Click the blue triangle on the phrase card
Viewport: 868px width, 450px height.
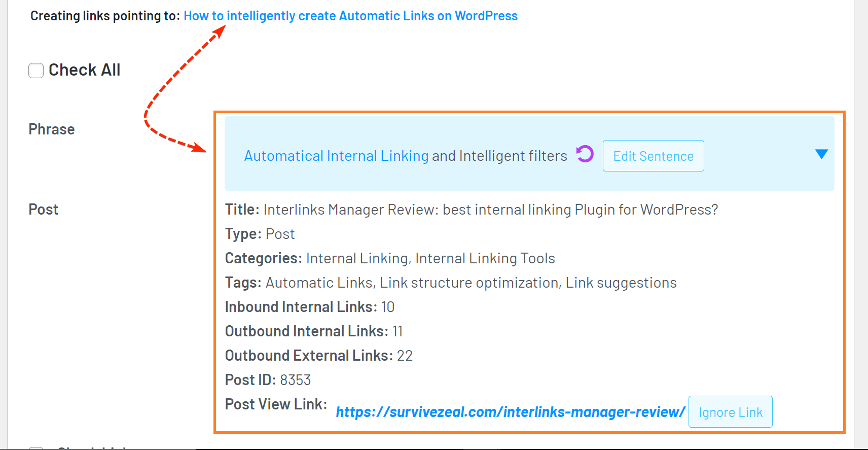[x=821, y=154]
